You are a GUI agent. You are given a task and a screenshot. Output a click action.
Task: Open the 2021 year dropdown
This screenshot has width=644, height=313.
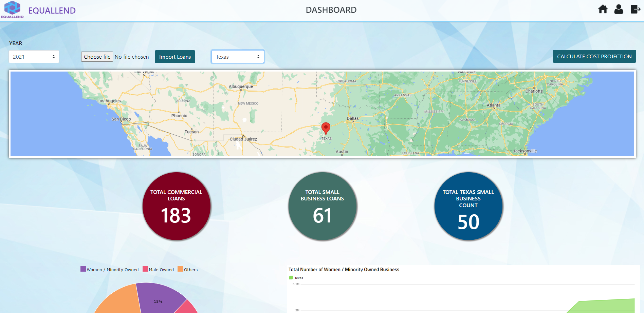pyautogui.click(x=34, y=57)
